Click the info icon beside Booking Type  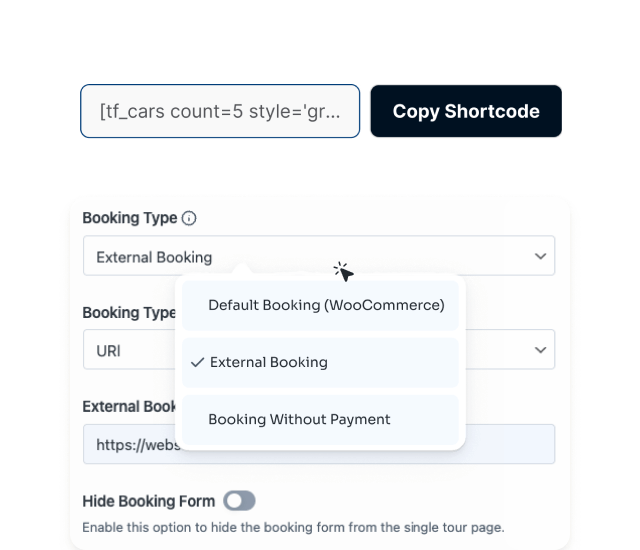[x=189, y=218]
